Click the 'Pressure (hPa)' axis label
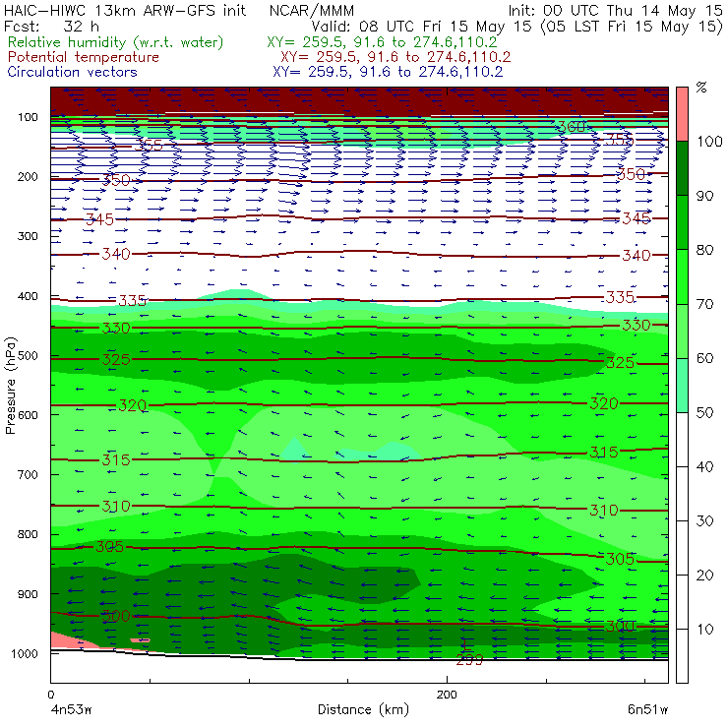The width and height of the screenshot is (728, 728). click(11, 386)
